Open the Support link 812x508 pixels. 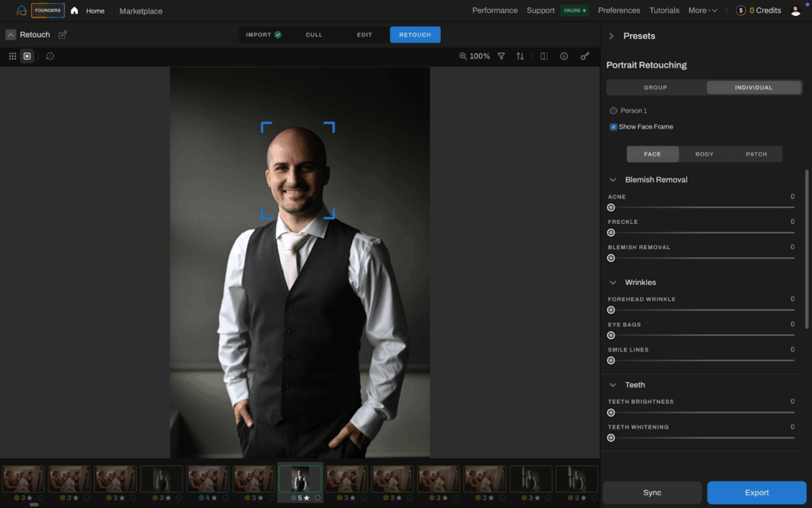pos(541,10)
